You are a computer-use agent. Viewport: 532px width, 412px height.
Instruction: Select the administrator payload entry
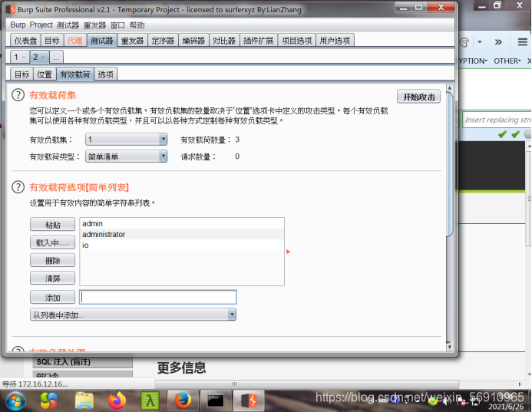point(182,234)
